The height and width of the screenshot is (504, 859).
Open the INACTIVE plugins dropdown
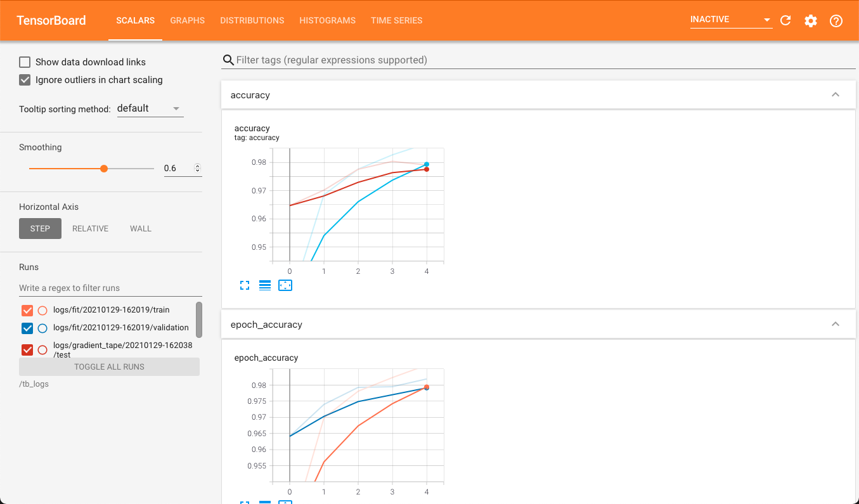731,20
